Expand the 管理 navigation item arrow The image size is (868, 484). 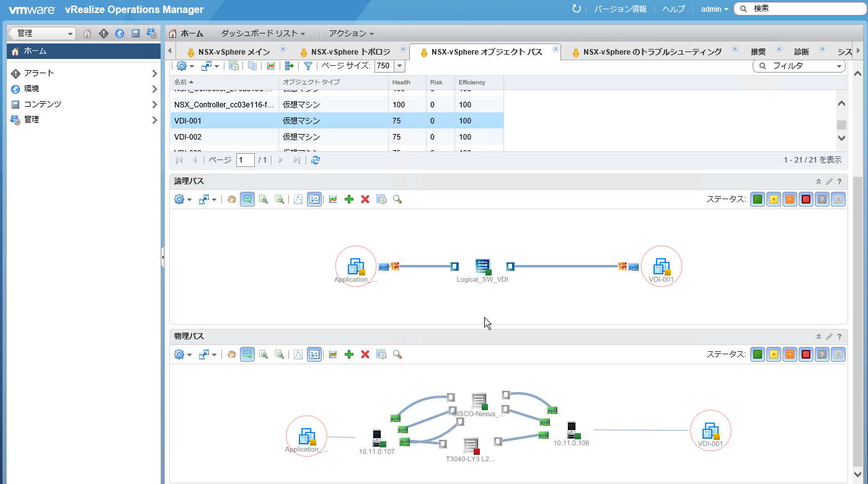154,120
